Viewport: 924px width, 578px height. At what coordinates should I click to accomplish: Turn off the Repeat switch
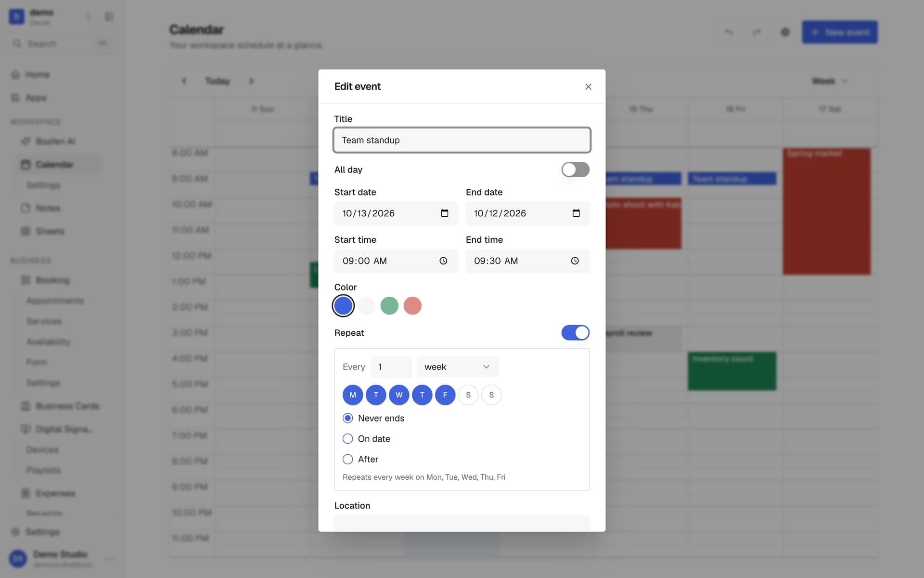click(575, 333)
